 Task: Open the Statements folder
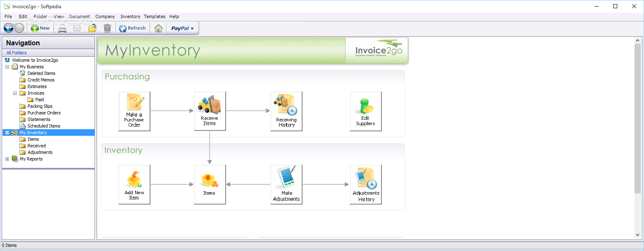coord(39,119)
